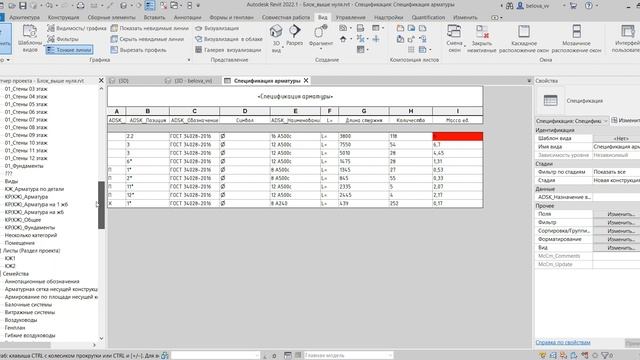Screen dimensions: 640x360
Task: Click the Print icon in quick access toolbar
Action: 80,6
